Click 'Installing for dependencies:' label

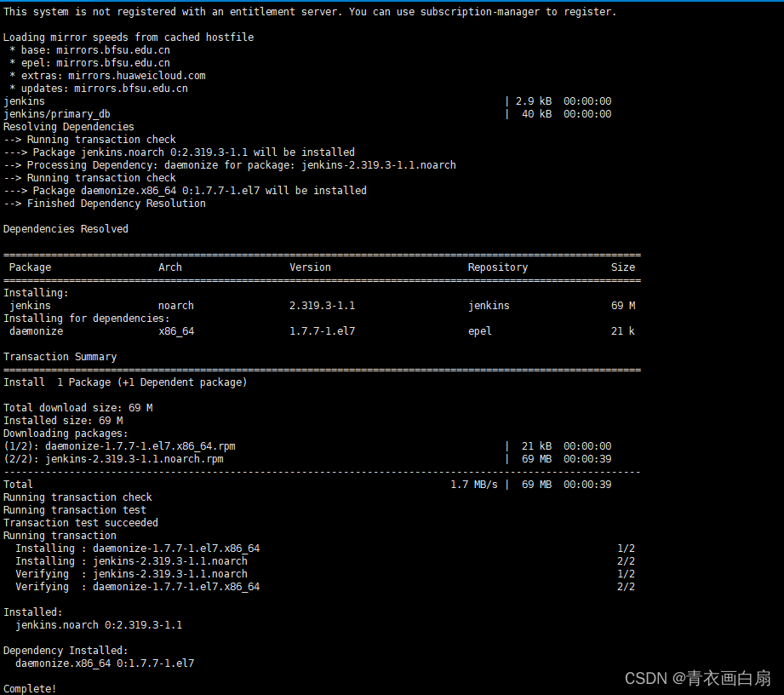[x=87, y=319]
